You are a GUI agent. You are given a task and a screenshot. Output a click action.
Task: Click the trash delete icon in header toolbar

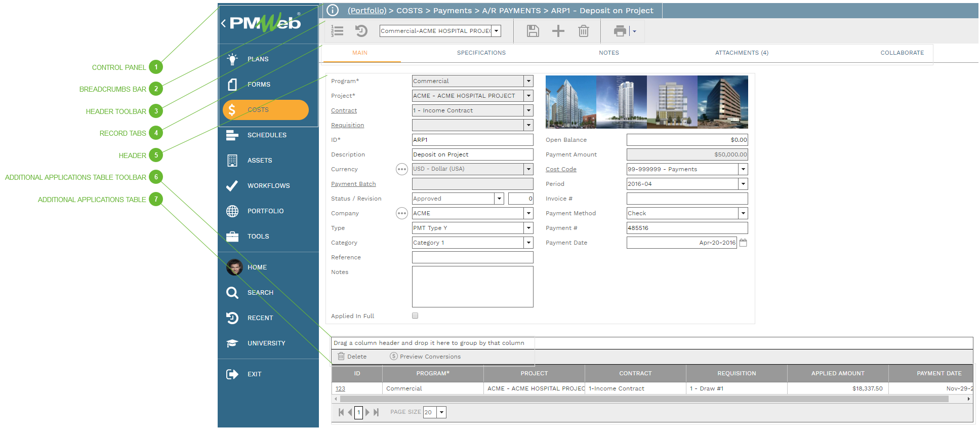[583, 31]
